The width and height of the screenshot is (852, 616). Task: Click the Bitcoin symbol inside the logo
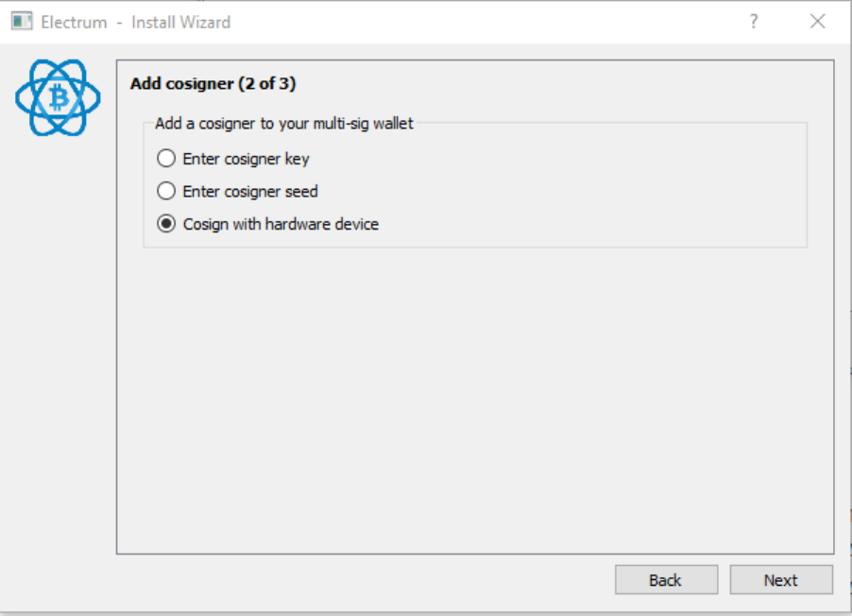pyautogui.click(x=59, y=97)
